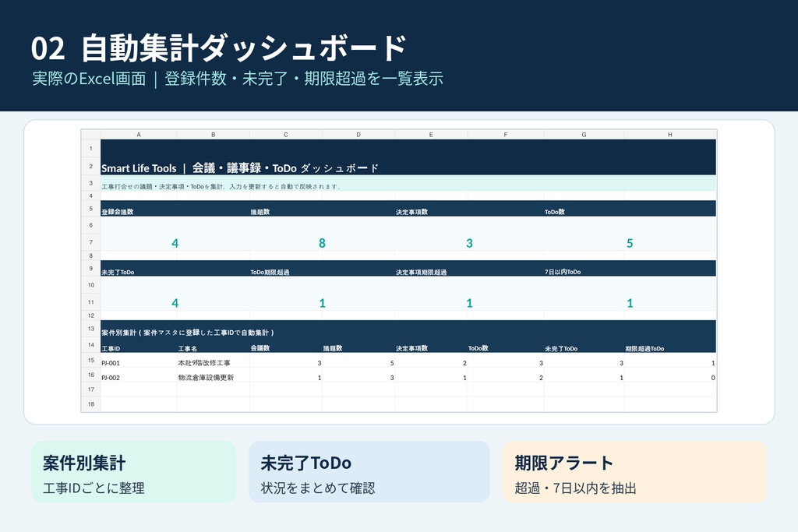Viewport: 798px width, 532px height.
Task: Click the value 1 under ToDo期限超過
Action: [x=322, y=303]
